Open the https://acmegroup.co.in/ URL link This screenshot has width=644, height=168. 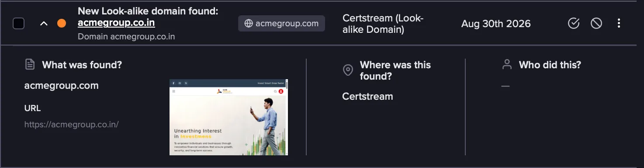72,124
